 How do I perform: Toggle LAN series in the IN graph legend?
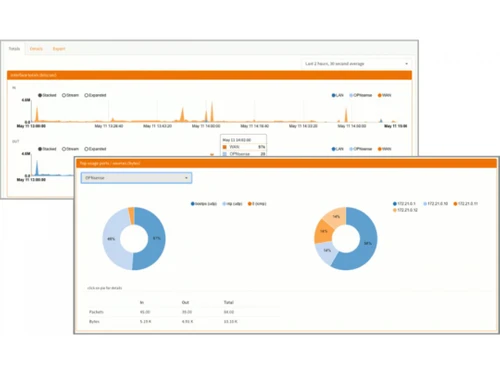coord(337,95)
